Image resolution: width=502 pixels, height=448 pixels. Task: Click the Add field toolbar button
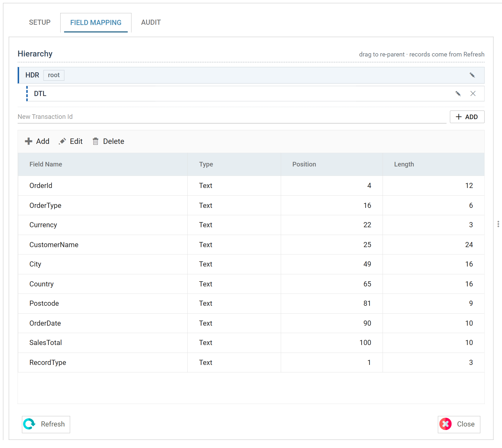37,141
